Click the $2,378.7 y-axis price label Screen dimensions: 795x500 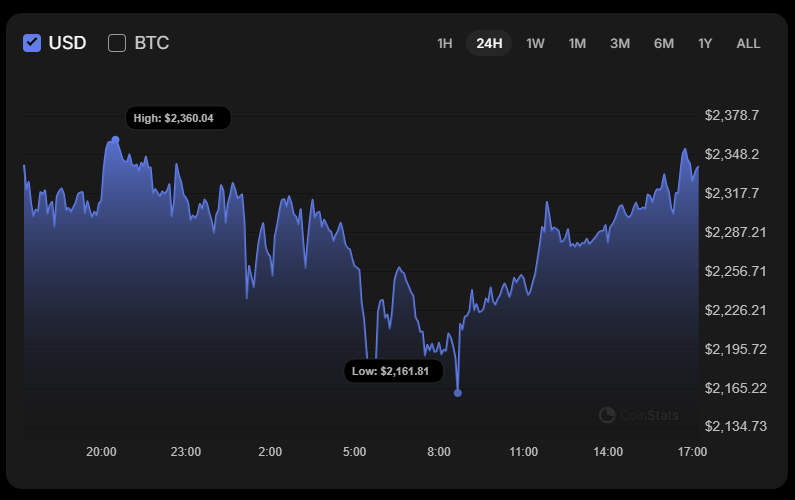732,115
